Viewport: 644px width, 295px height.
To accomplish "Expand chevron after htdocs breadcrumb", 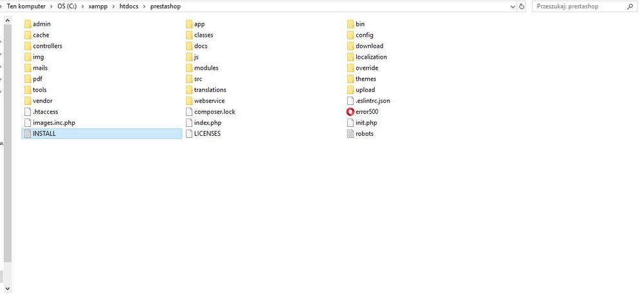I will tap(144, 6).
